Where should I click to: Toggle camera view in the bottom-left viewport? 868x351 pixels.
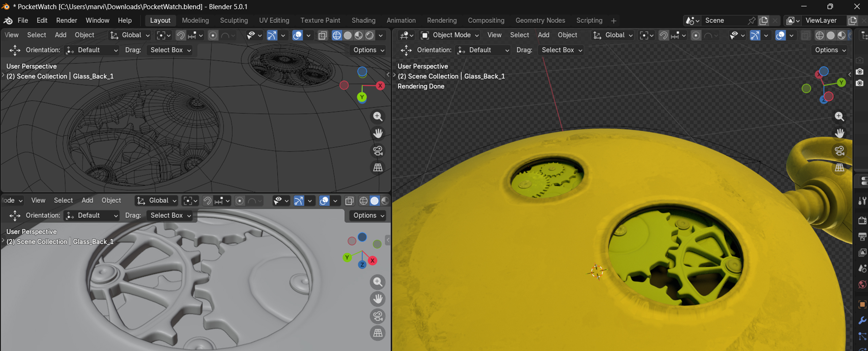pos(378,316)
